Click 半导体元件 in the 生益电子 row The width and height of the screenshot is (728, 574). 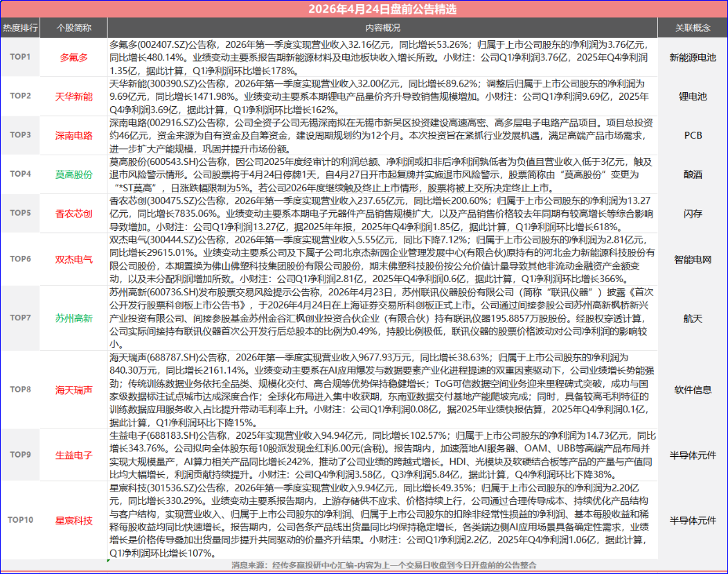point(693,455)
